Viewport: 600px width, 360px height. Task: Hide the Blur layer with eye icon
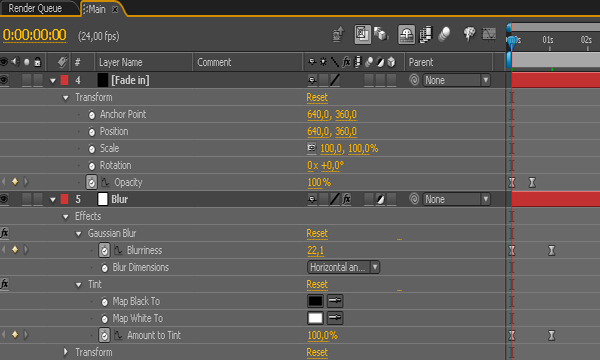coord(4,199)
